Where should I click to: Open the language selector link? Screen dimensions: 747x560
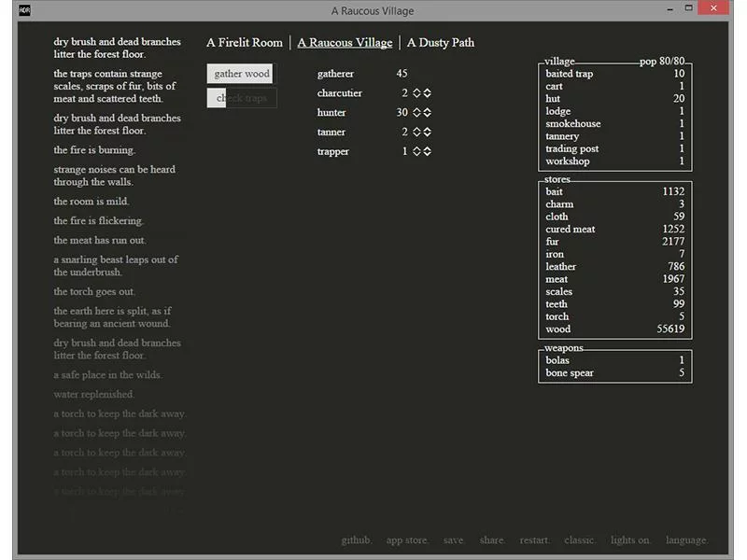point(687,540)
